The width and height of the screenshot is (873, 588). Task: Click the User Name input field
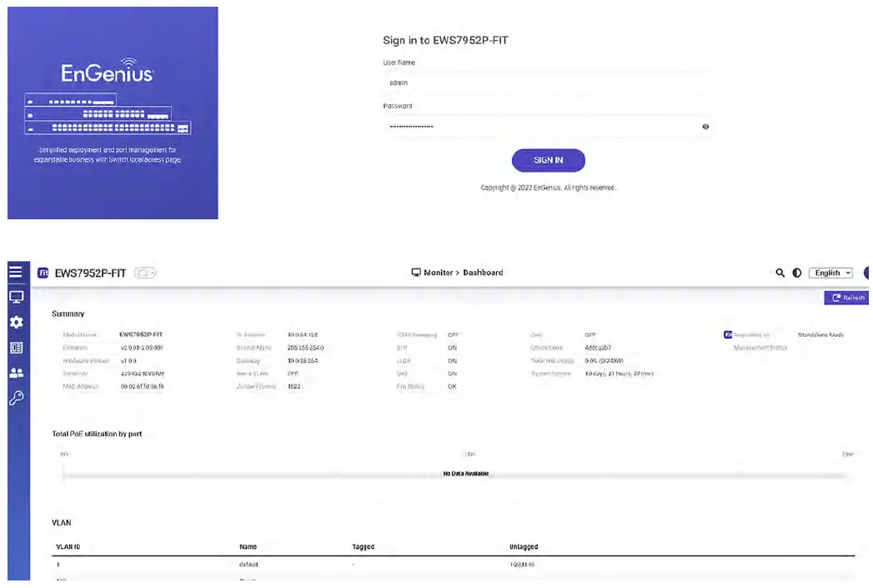pyautogui.click(x=545, y=83)
